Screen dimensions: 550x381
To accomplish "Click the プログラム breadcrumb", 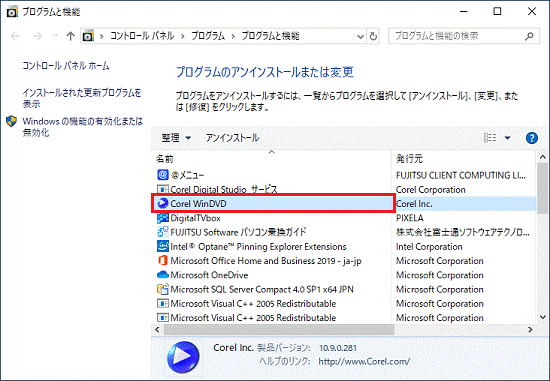I will pos(208,36).
